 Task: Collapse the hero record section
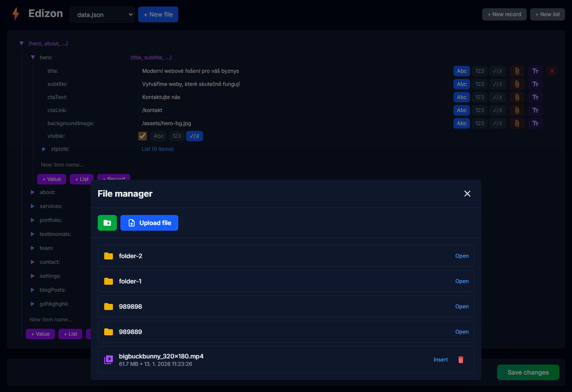[x=33, y=57]
